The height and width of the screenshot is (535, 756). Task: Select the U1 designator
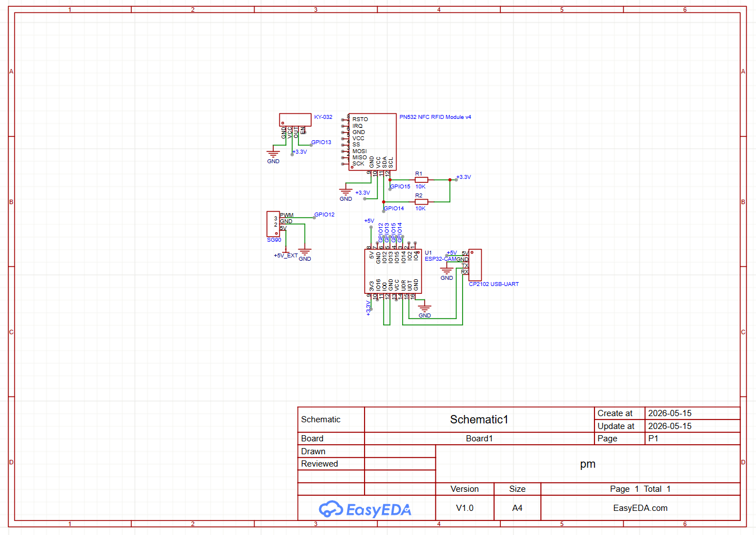click(x=428, y=253)
